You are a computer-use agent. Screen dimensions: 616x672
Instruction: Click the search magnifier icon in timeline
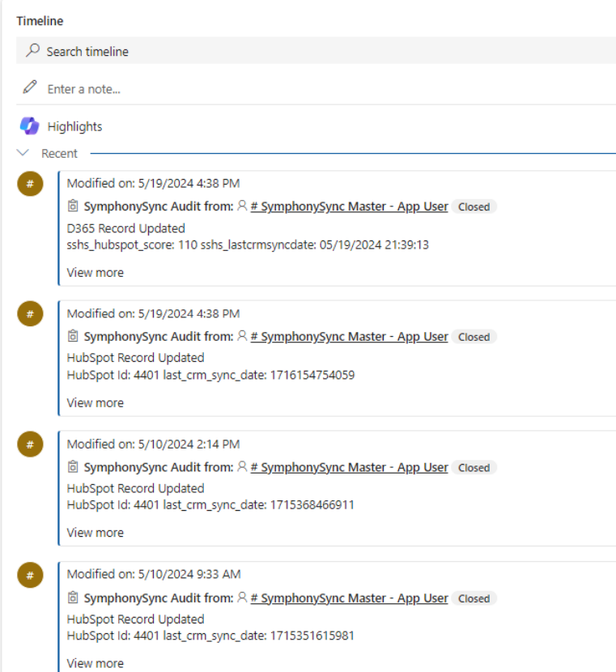click(x=32, y=50)
